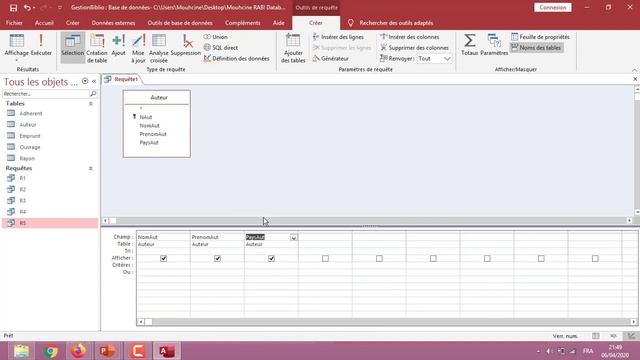Viewport: 640px width, 360px height.
Task: Pick Création de table query type
Action: coord(97,48)
